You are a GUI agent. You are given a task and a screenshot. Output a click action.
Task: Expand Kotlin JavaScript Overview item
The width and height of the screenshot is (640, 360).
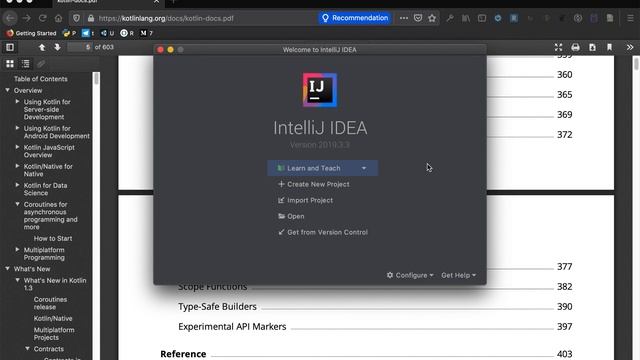click(x=17, y=147)
